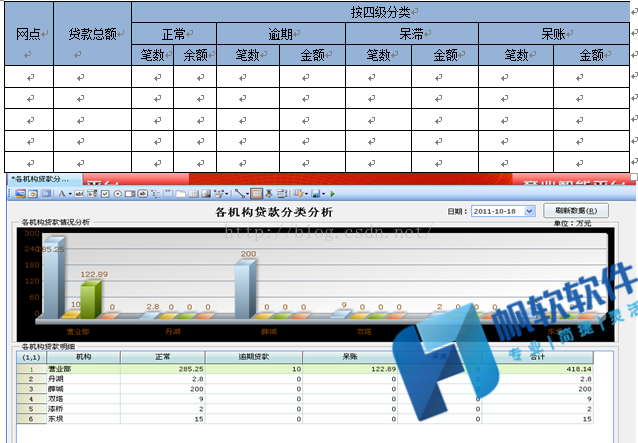The height and width of the screenshot is (443, 638).
Task: Click the first picture control icon in toolbar
Action: tap(20, 194)
